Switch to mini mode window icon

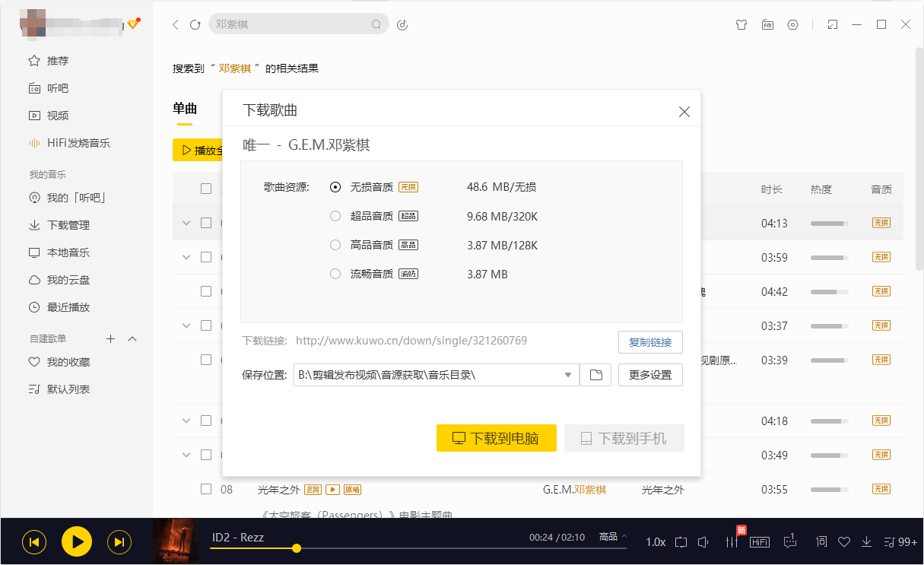[x=833, y=24]
